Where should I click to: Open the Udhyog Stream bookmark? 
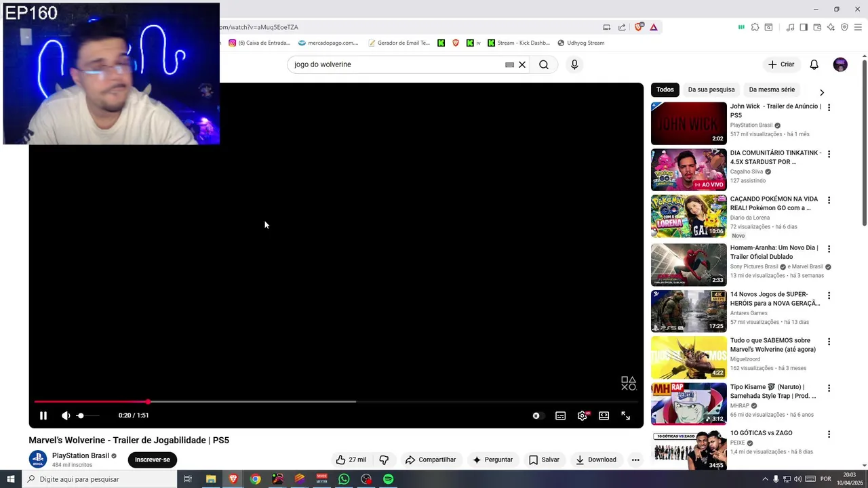point(580,43)
